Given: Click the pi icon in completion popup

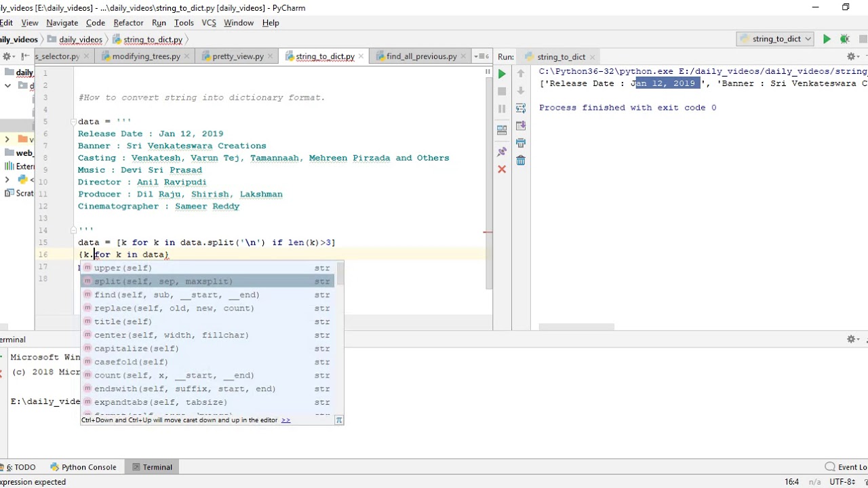Looking at the screenshot, I should point(338,420).
